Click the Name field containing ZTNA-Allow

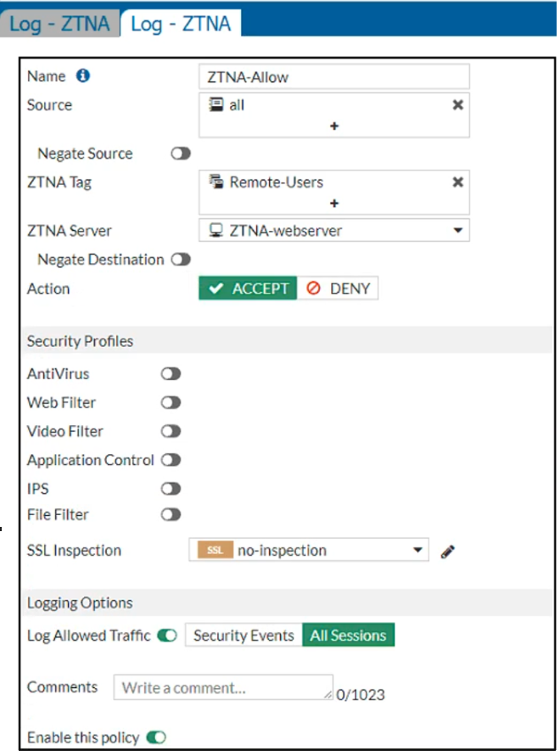point(333,77)
